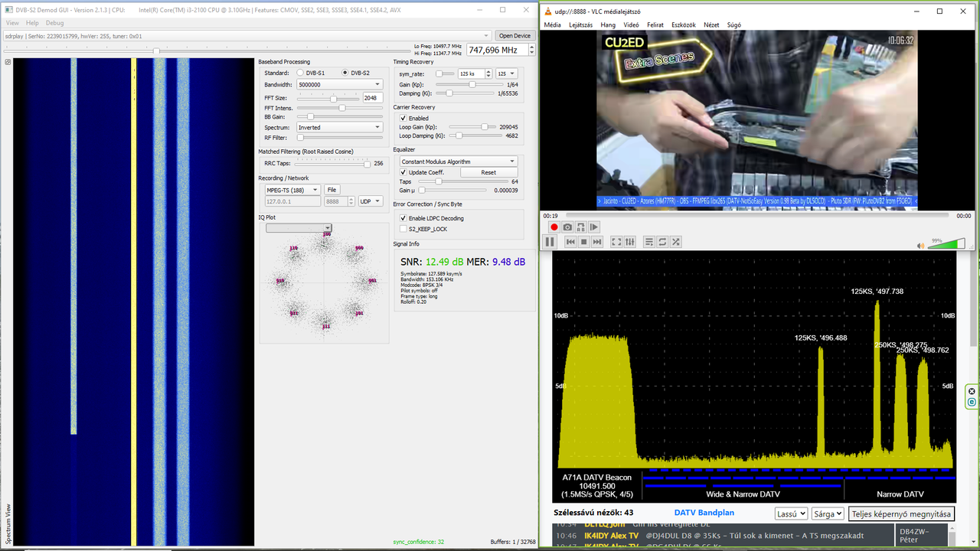The width and height of the screenshot is (980, 551).
Task: Open Constant Modulus Algorithm dropdown
Action: (x=459, y=161)
